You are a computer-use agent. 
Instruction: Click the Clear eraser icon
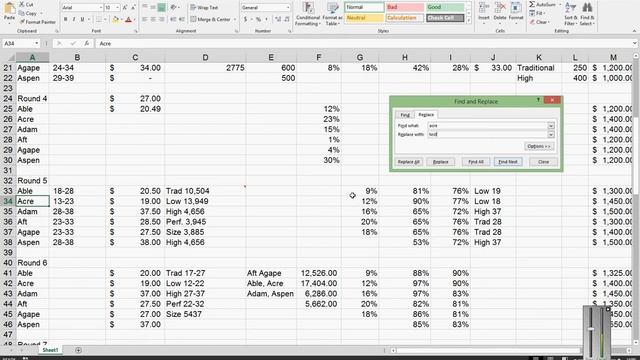coord(532,22)
